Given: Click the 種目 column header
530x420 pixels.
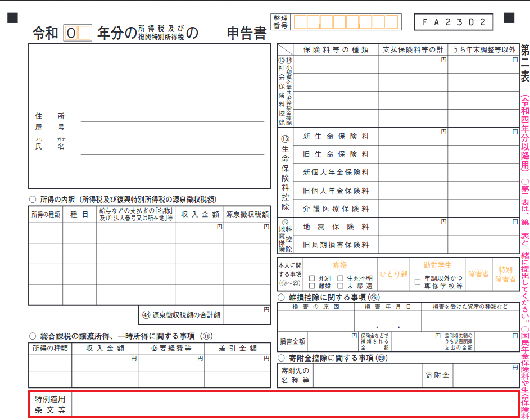Looking at the screenshot, I should (79, 214).
